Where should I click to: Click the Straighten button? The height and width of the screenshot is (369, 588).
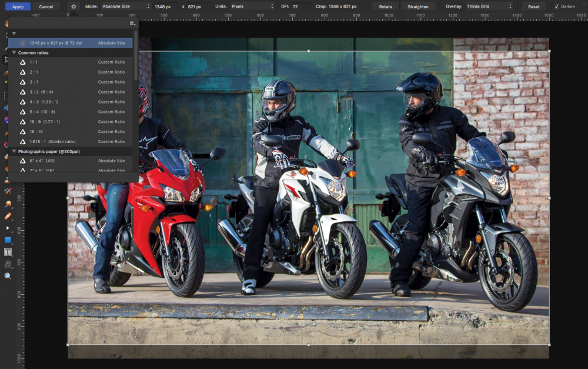click(x=418, y=6)
